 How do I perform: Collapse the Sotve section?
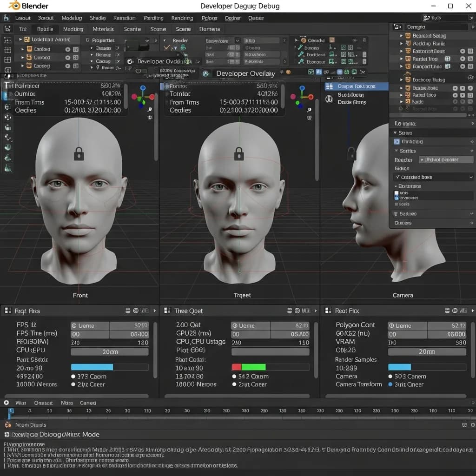tap(395, 132)
